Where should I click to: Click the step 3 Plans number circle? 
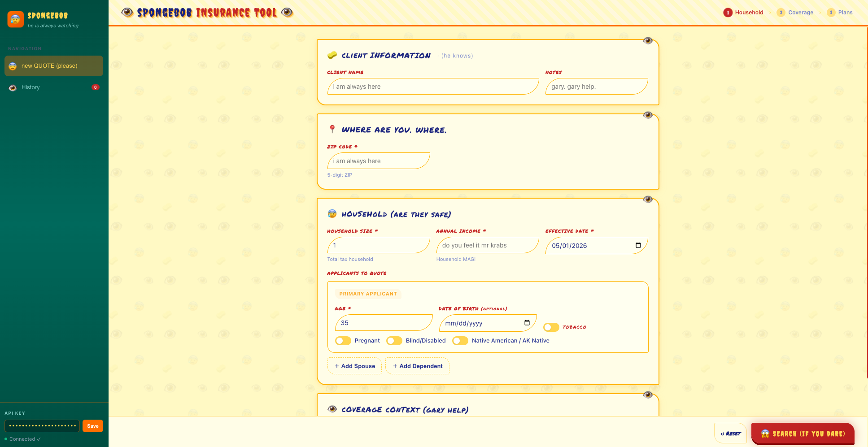tap(831, 13)
